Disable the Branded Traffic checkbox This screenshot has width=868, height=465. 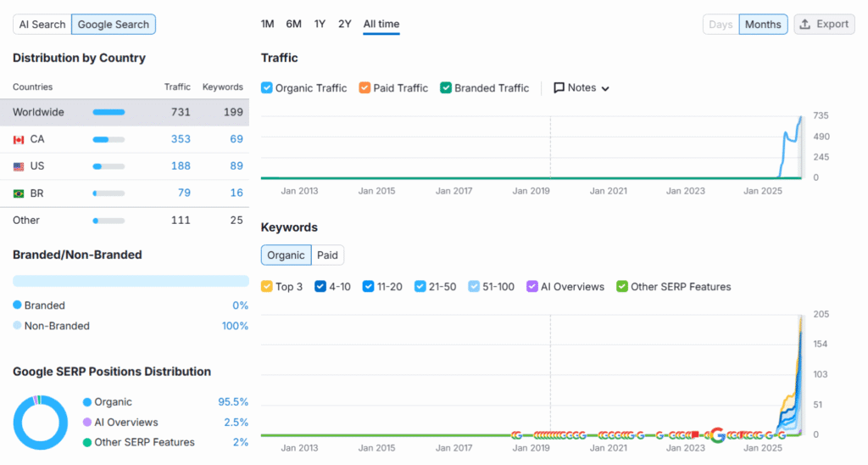pyautogui.click(x=446, y=88)
